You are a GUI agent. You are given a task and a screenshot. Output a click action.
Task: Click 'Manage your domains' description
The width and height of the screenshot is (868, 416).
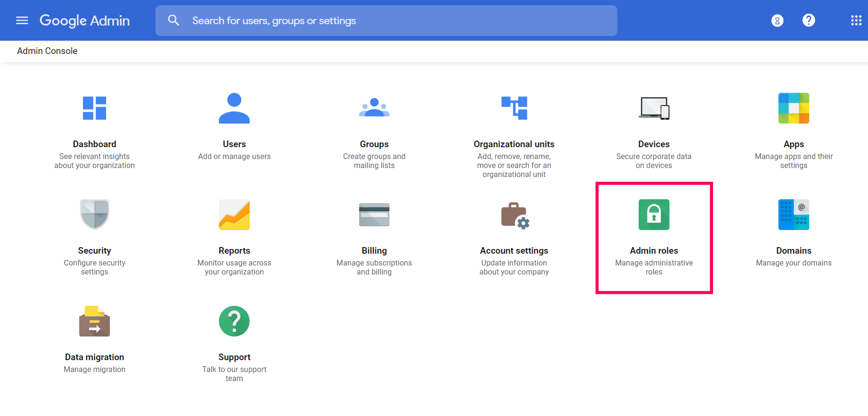point(794,263)
